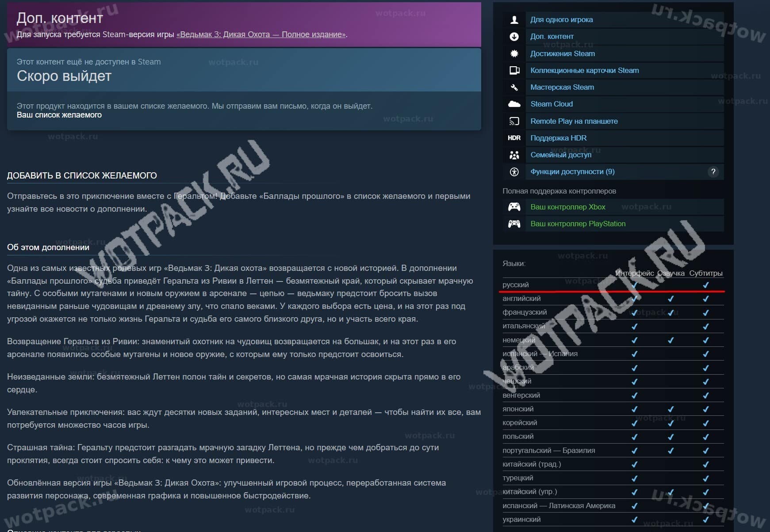The height and width of the screenshot is (532, 770).
Task: Click the 'китайский (трад.)' language row
Action: tap(613, 464)
